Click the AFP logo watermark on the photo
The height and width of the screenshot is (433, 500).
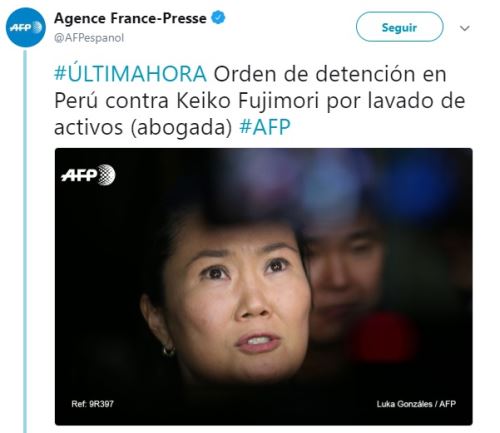click(x=88, y=175)
